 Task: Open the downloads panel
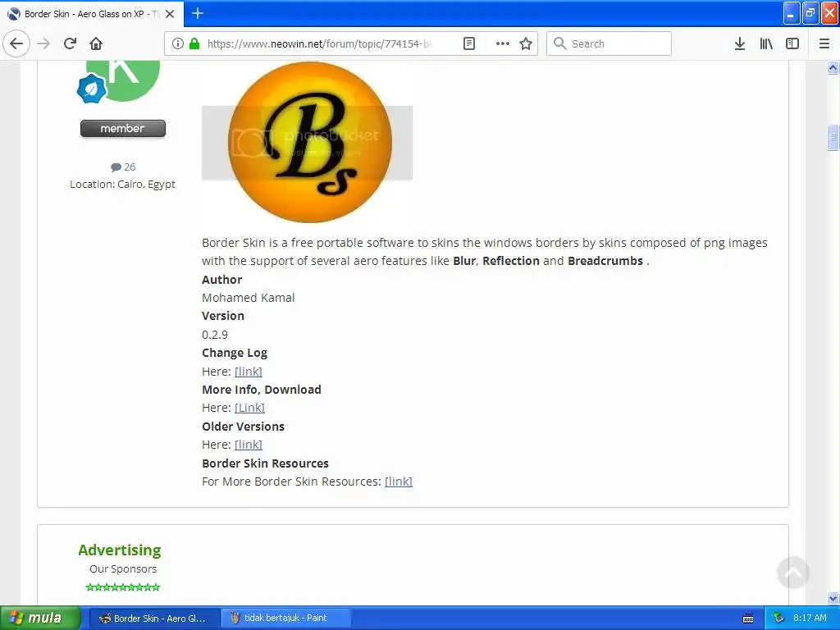[x=739, y=43]
